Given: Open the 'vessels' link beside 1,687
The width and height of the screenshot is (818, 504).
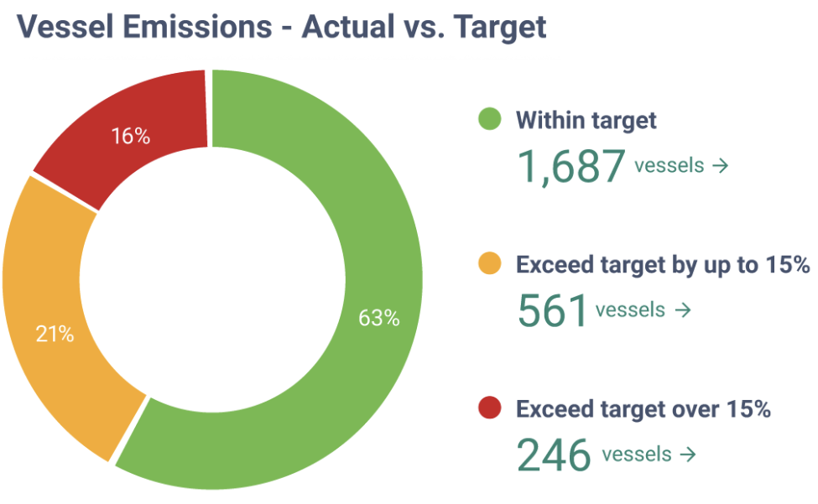Looking at the screenshot, I should 669,165.
